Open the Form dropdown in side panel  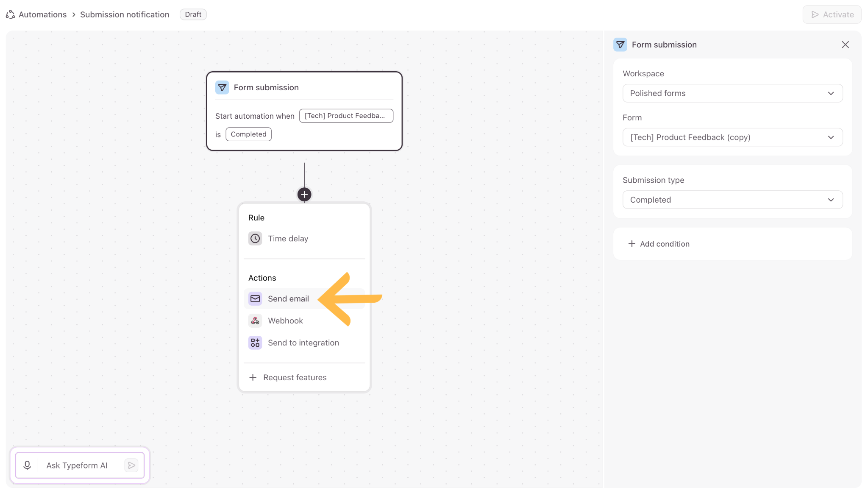pos(732,137)
